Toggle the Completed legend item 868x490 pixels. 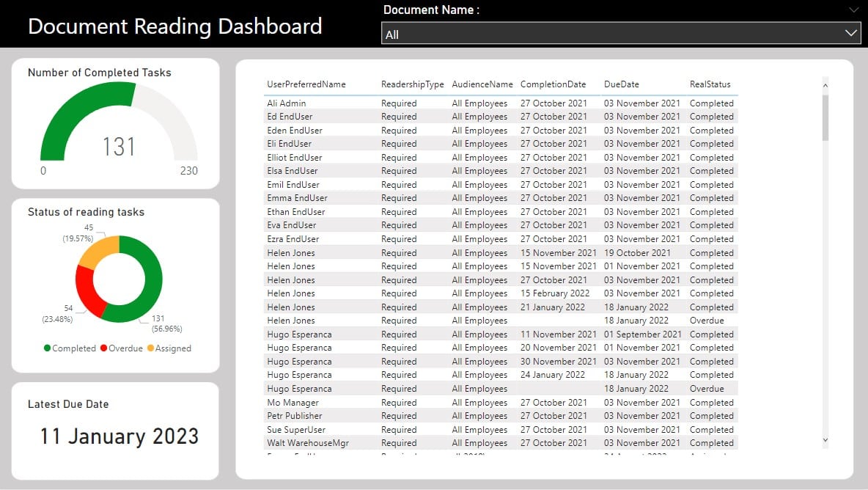[70, 348]
